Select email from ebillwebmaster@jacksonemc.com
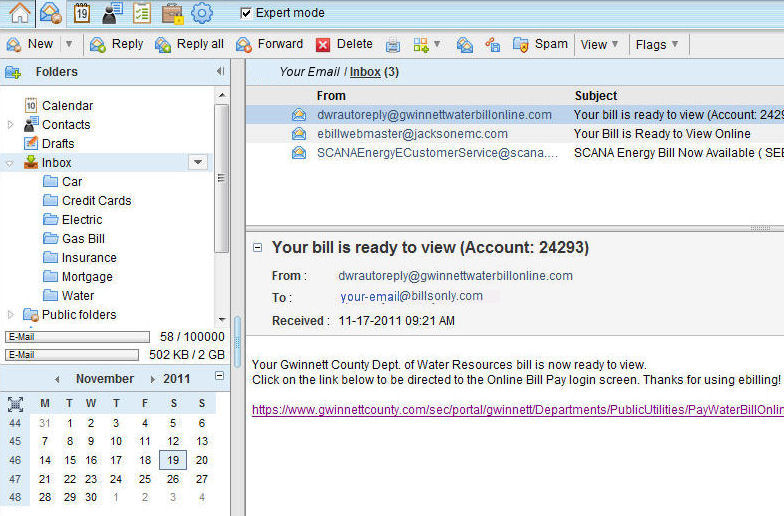Screen dimensions: 784x516 515,134
